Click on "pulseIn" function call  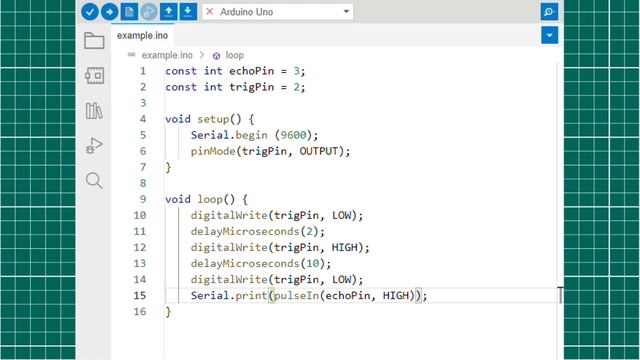point(296,296)
